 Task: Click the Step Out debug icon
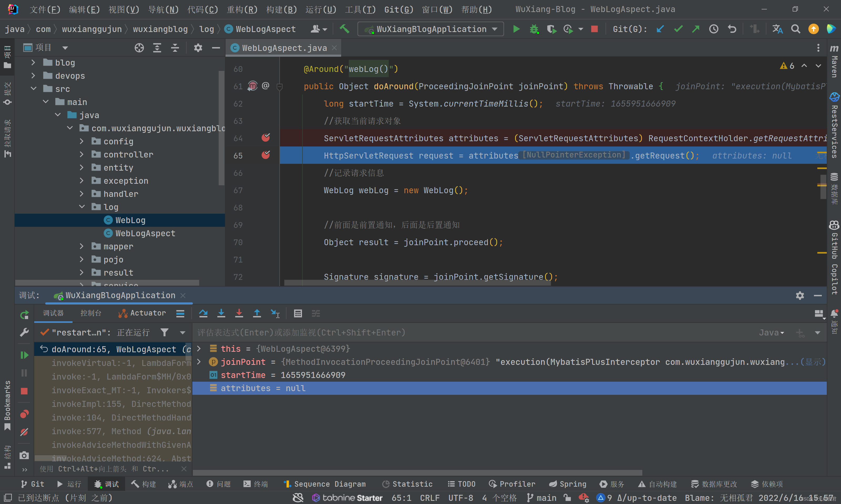257,313
